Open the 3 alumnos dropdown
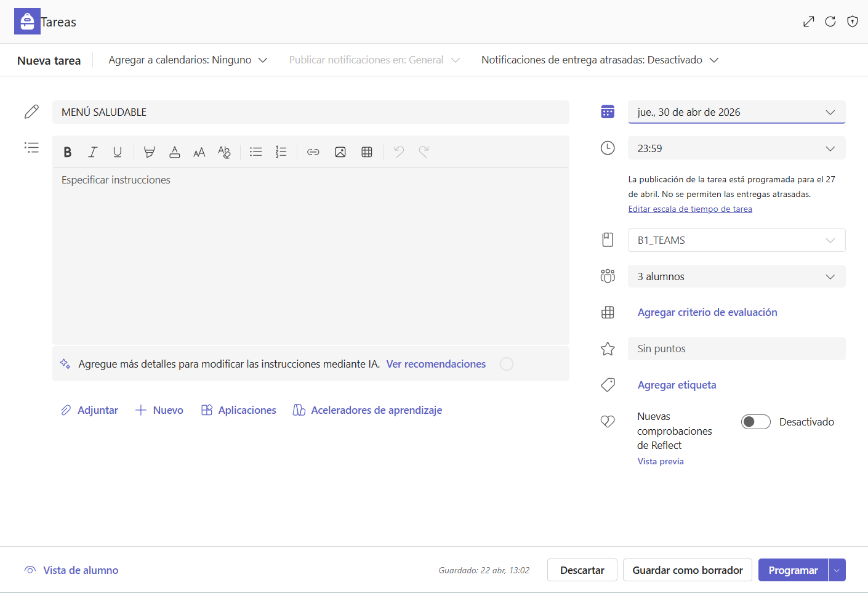The height and width of the screenshot is (593, 868). coord(737,276)
